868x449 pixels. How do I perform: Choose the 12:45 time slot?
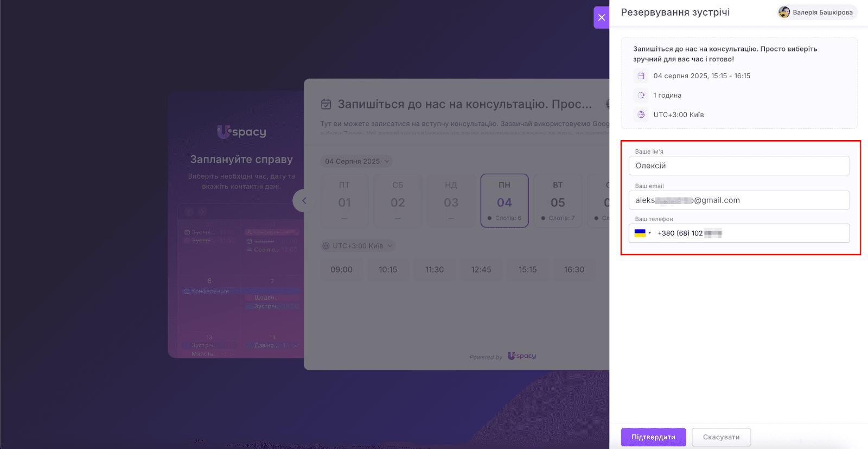pos(481,270)
